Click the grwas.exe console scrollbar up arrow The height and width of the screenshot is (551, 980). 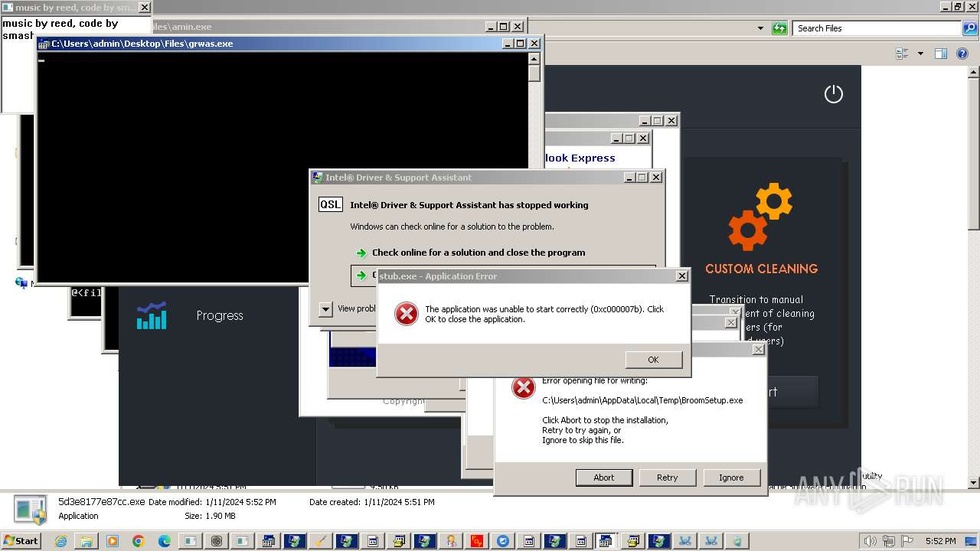tap(534, 58)
